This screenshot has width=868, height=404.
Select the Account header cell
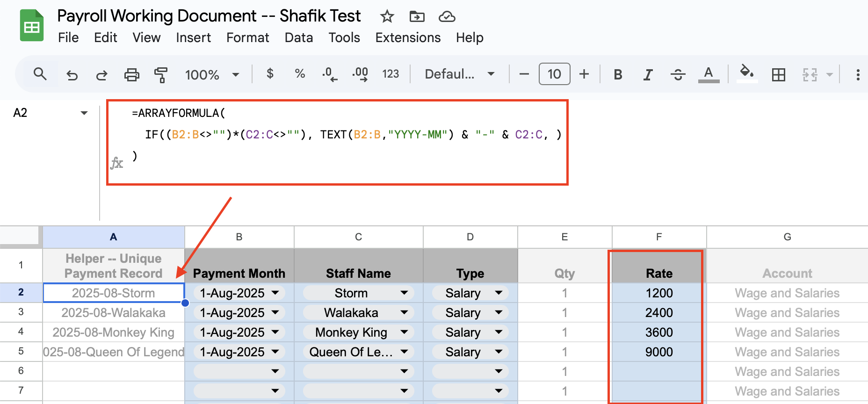tap(787, 266)
